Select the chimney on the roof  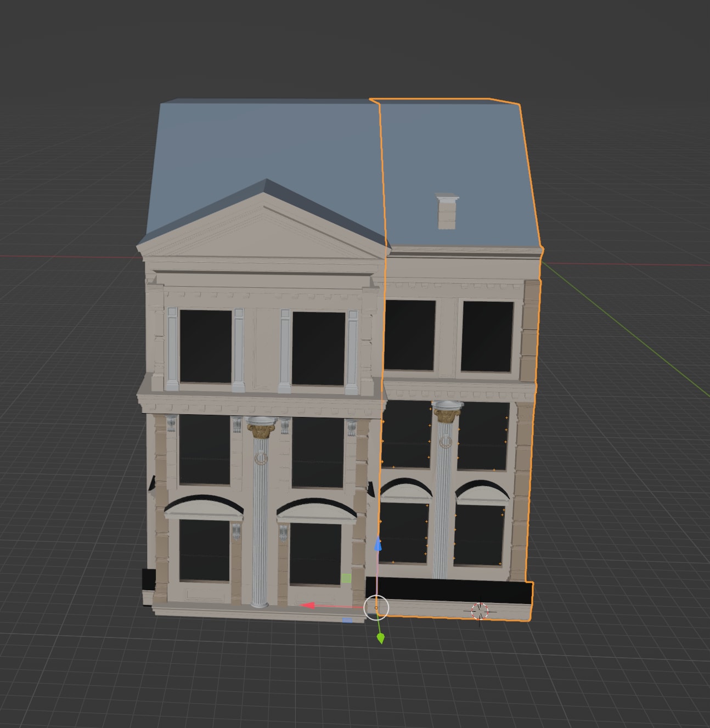click(447, 211)
